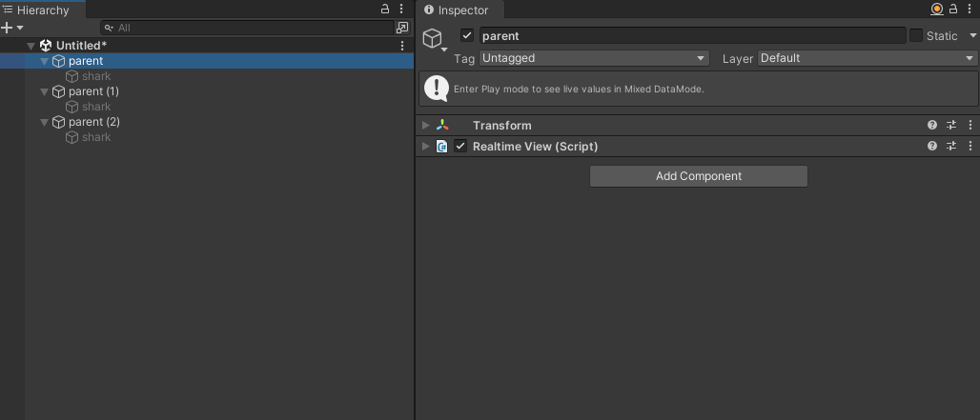Collapse the parent (2) object
The image size is (980, 420).
(44, 122)
